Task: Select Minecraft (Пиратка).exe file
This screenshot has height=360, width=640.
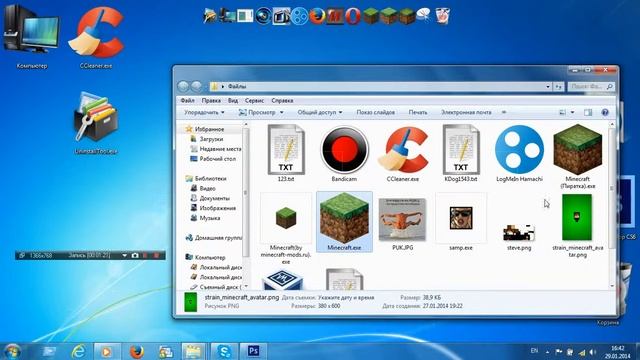Action: [578, 156]
